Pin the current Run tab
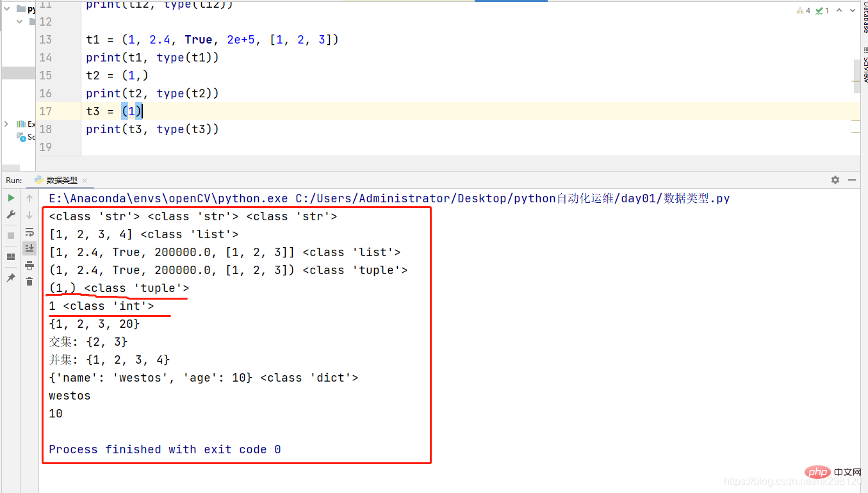868x493 pixels. pos(11,278)
